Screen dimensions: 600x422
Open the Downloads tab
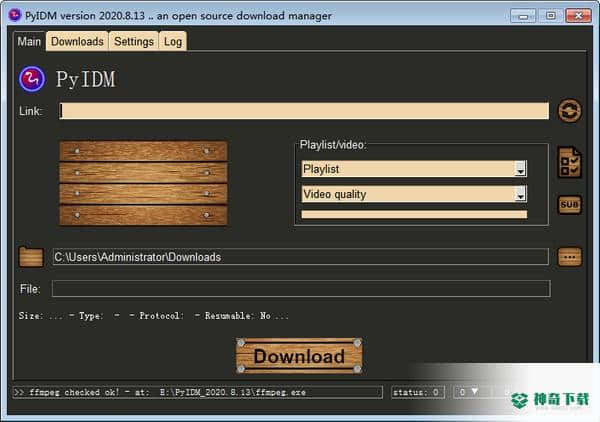(x=77, y=41)
